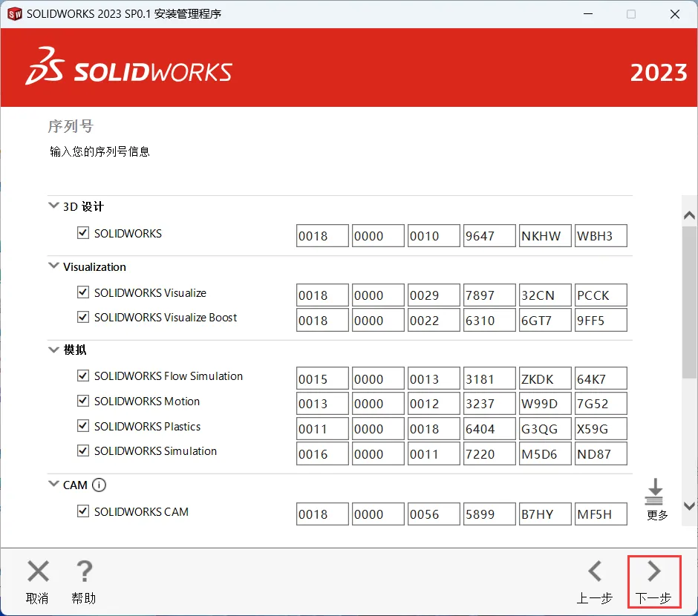Click SOLIDWORKS serial field containing WBH3
This screenshot has height=616, width=698.
[x=601, y=235]
